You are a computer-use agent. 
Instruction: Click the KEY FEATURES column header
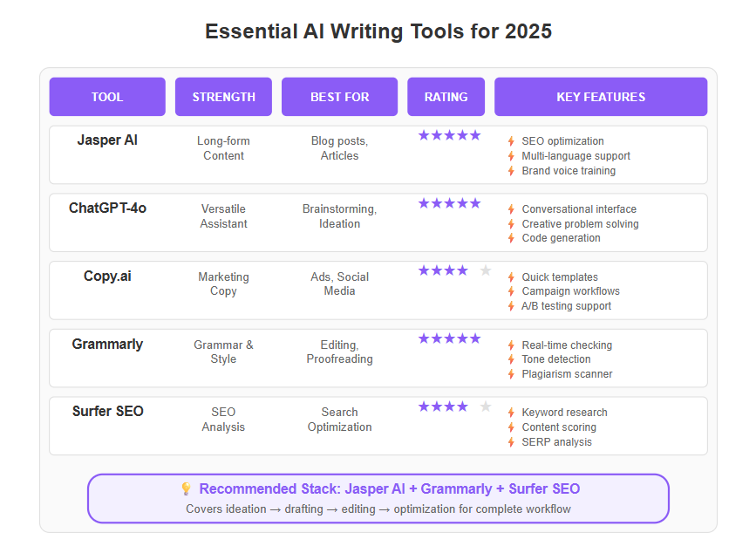(x=601, y=97)
